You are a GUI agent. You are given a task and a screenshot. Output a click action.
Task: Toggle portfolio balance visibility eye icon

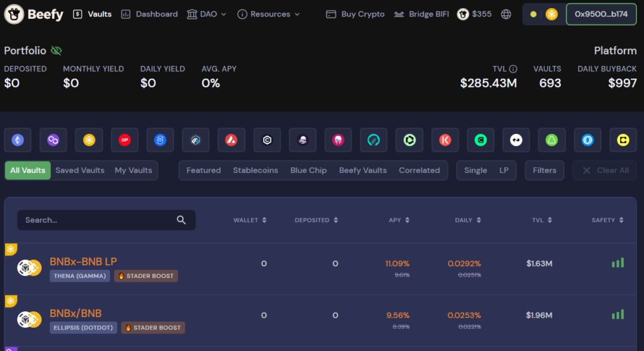click(57, 51)
